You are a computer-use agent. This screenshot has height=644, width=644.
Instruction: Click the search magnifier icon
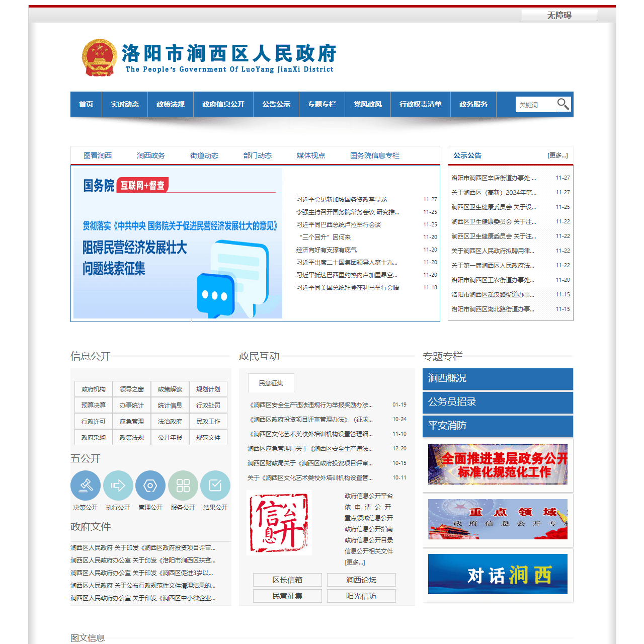563,104
